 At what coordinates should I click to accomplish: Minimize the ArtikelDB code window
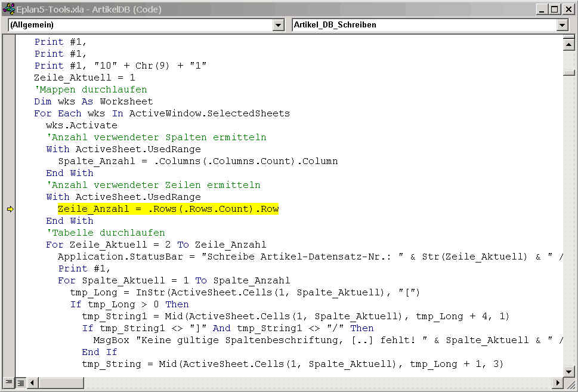point(542,9)
